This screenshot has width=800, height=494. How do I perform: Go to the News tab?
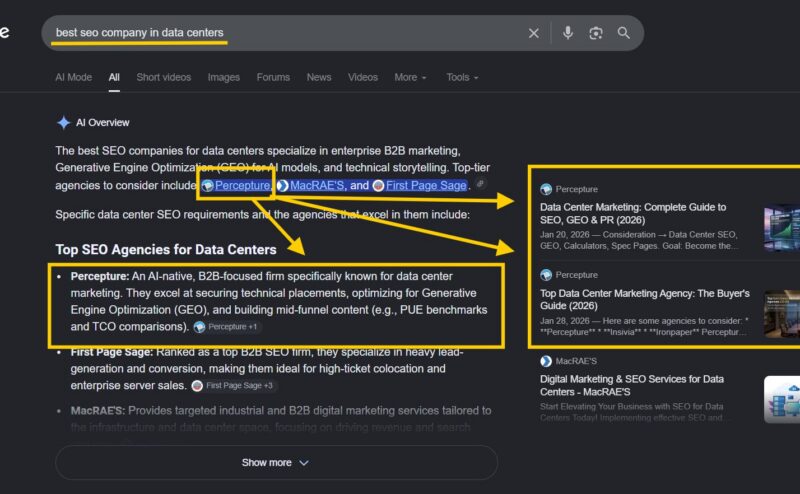tap(319, 77)
